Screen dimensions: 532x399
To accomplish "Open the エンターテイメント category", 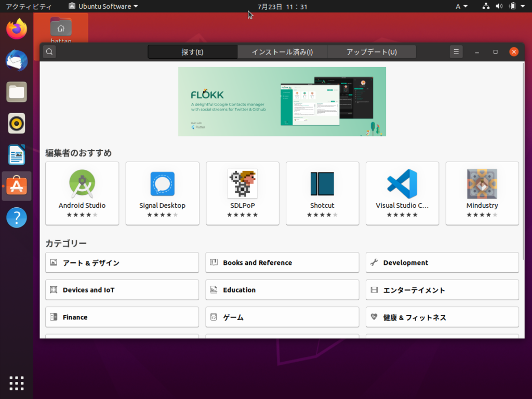I will (x=442, y=290).
